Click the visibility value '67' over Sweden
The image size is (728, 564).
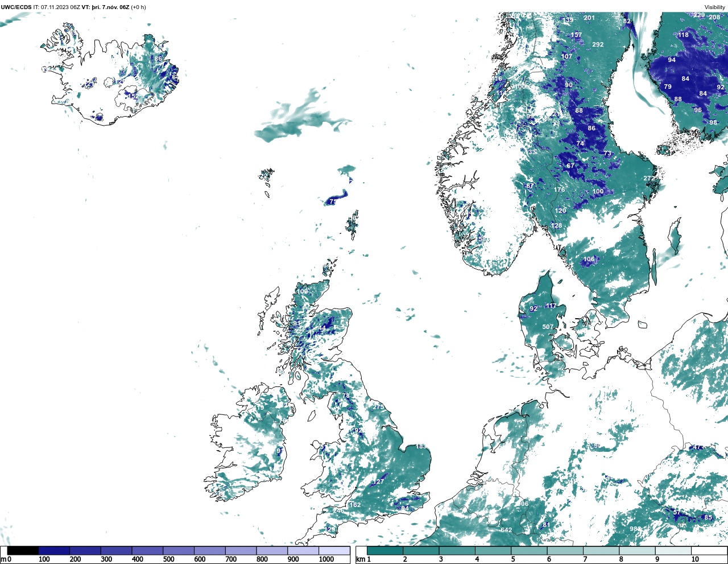[x=570, y=166]
